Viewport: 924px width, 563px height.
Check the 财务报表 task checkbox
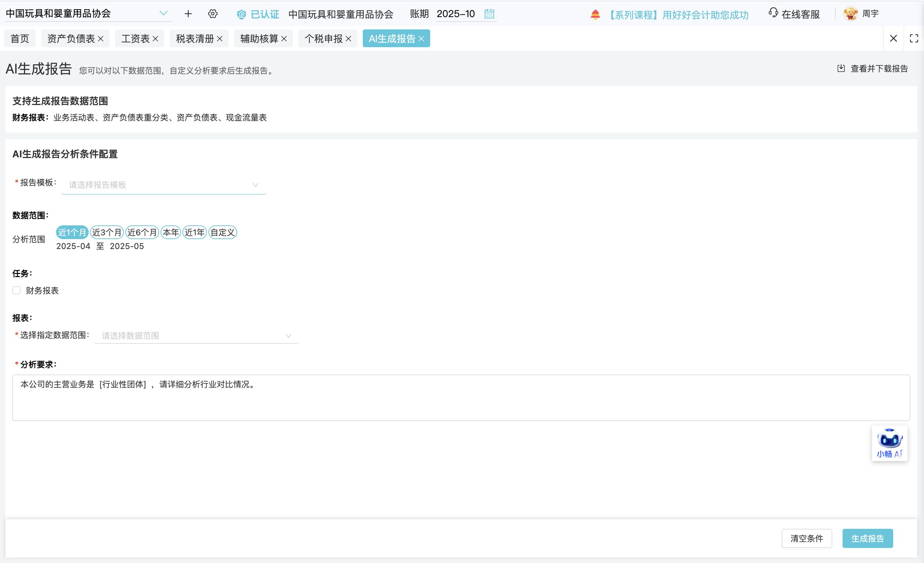coord(16,290)
